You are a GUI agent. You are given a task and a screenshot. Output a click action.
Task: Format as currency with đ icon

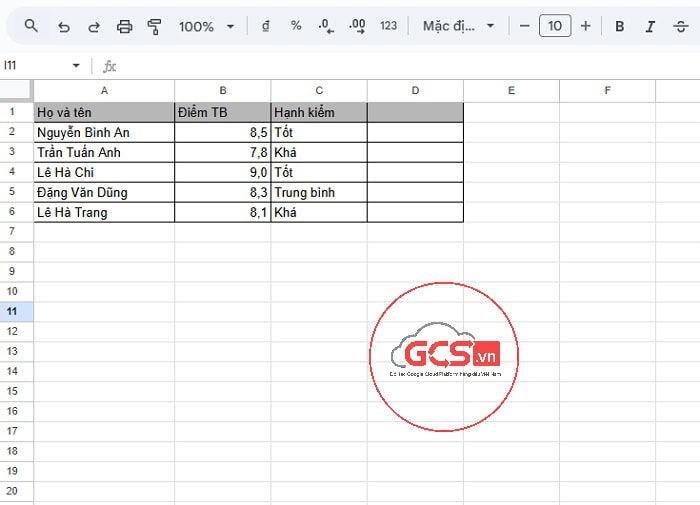coord(265,26)
